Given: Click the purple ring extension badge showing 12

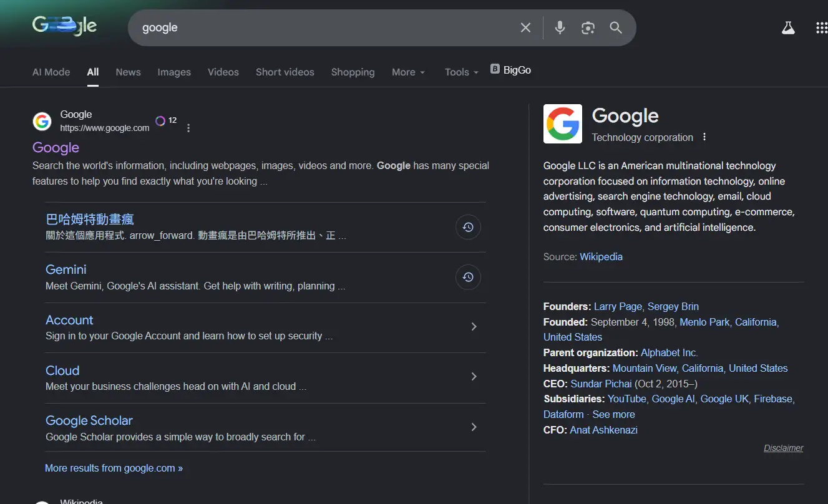Looking at the screenshot, I should pos(161,120).
